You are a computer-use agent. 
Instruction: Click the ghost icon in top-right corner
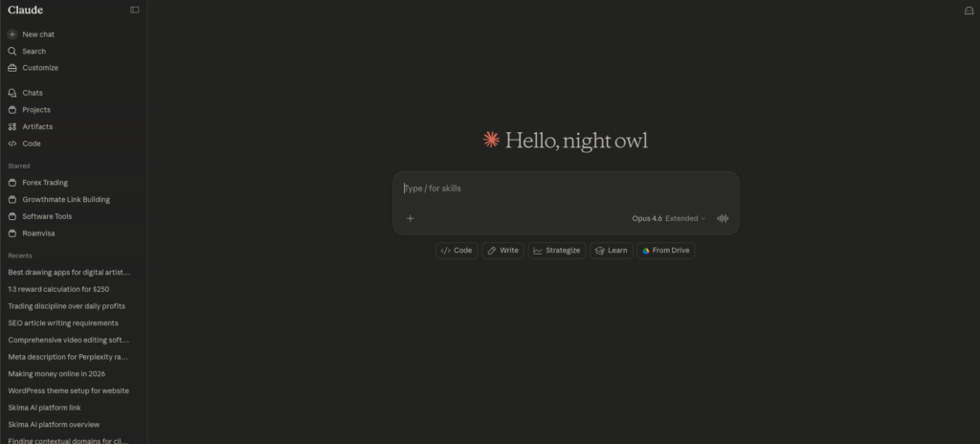tap(969, 11)
